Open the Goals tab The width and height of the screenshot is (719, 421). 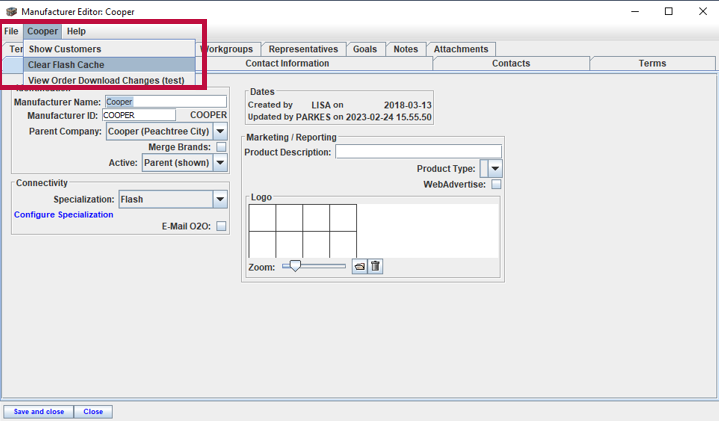[365, 49]
